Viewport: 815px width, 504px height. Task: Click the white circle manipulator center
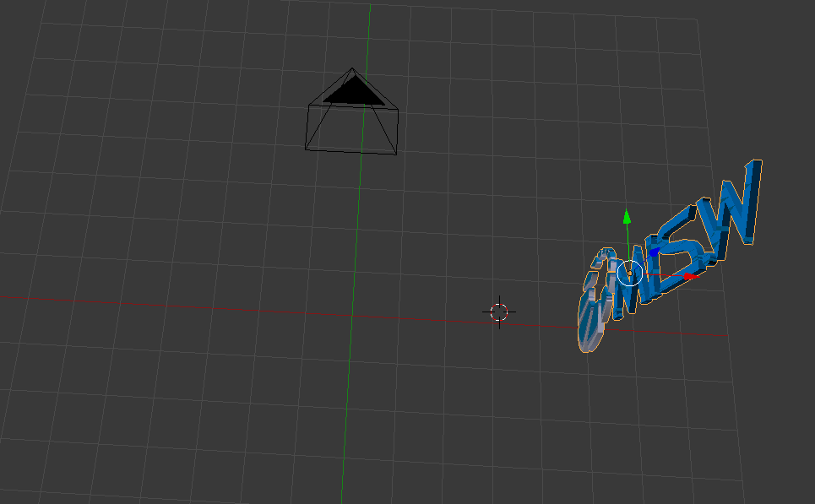(629, 273)
